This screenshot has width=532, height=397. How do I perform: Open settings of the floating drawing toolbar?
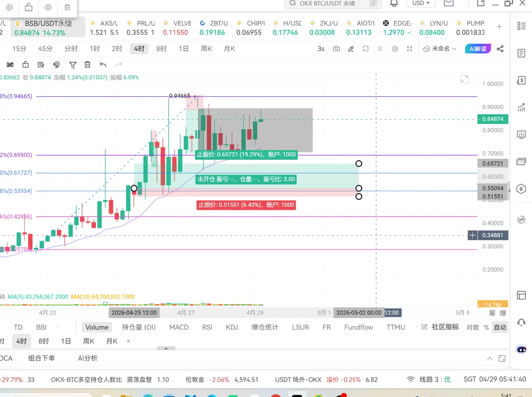coord(9,7)
